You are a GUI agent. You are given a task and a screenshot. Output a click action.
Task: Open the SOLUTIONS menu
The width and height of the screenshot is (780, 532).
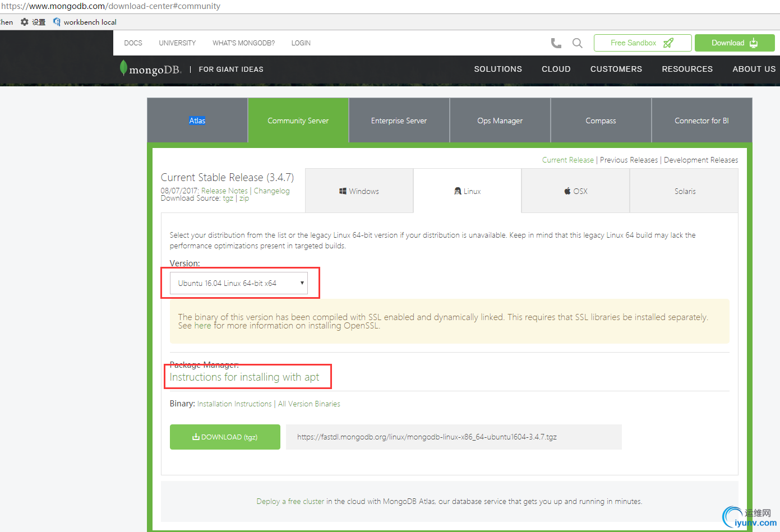click(x=498, y=69)
